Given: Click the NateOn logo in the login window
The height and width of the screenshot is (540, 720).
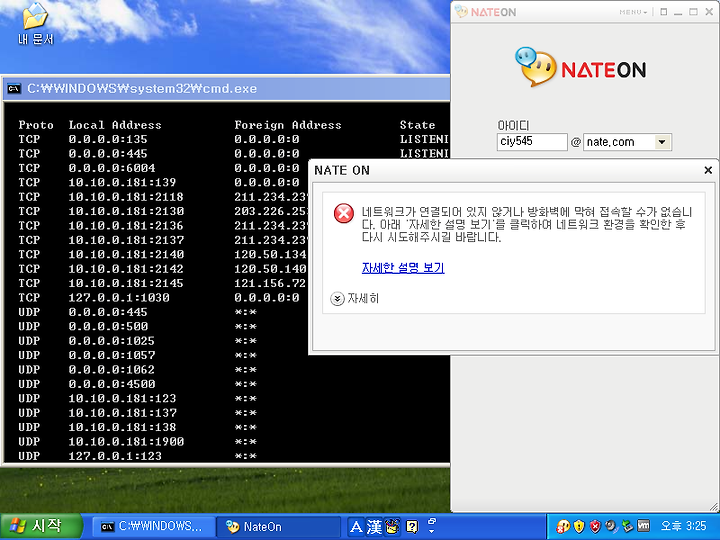Looking at the screenshot, I should click(581, 68).
